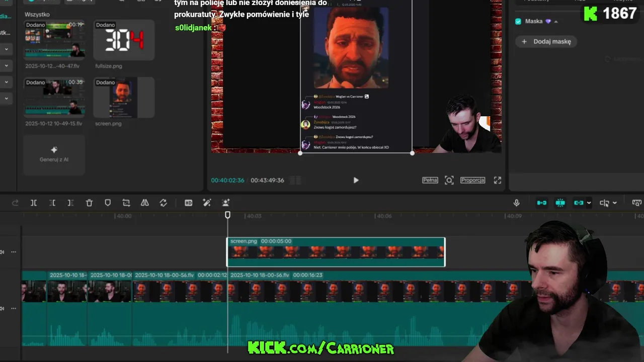
Task: Collapse the Maska section arrow
Action: click(x=556, y=22)
